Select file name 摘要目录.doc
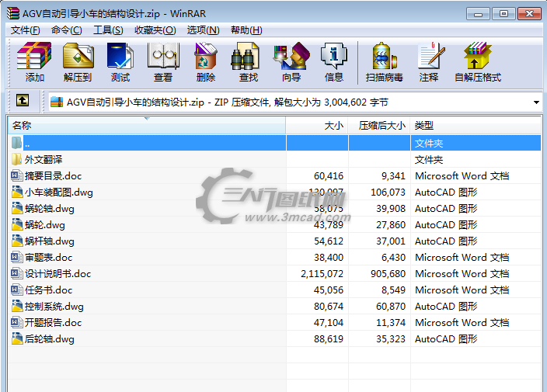 click(53, 176)
